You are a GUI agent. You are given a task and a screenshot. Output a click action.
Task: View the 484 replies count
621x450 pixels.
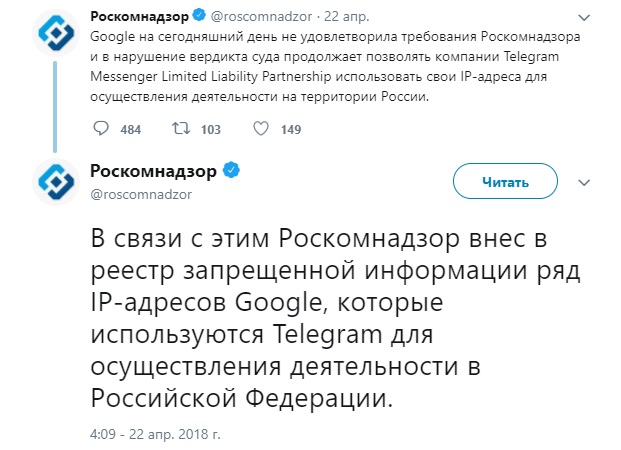pos(131,130)
